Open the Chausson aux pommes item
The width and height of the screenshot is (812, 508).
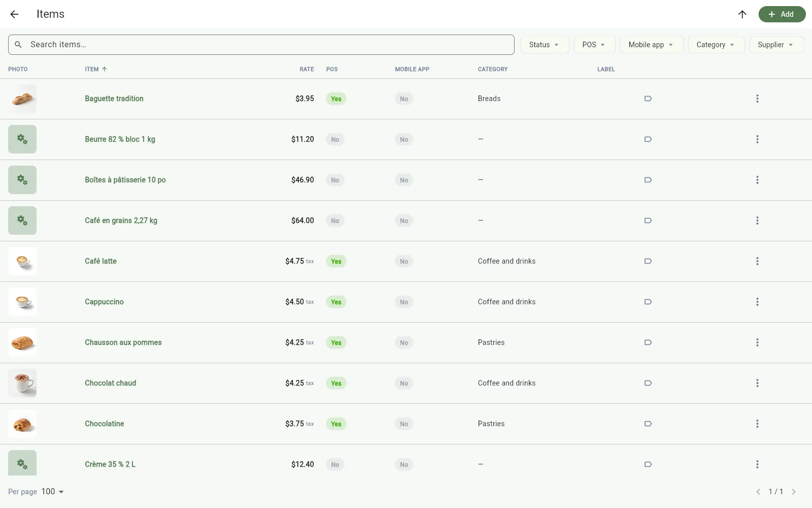[x=123, y=342]
